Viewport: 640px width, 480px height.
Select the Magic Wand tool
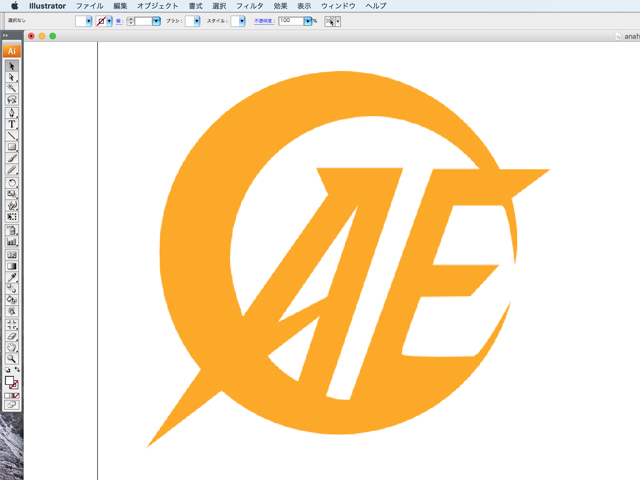(11, 88)
